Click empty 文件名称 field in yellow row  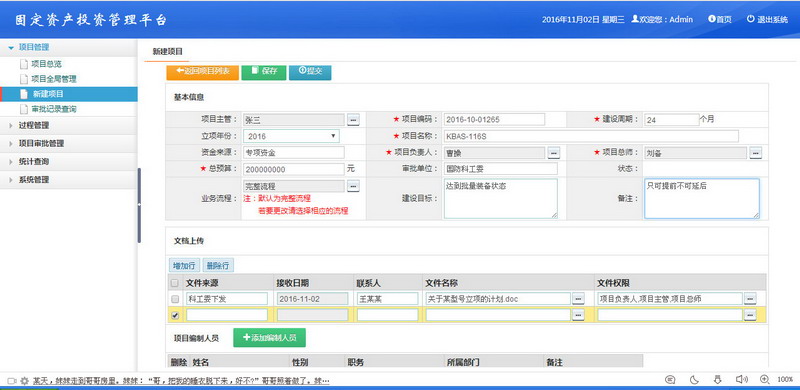498,315
